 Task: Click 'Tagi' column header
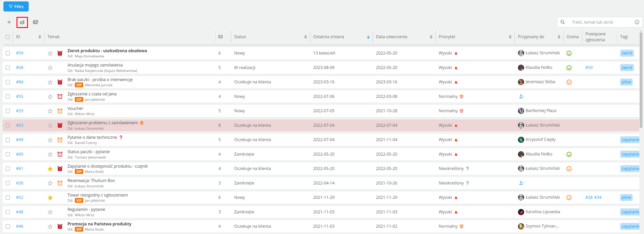624,37
